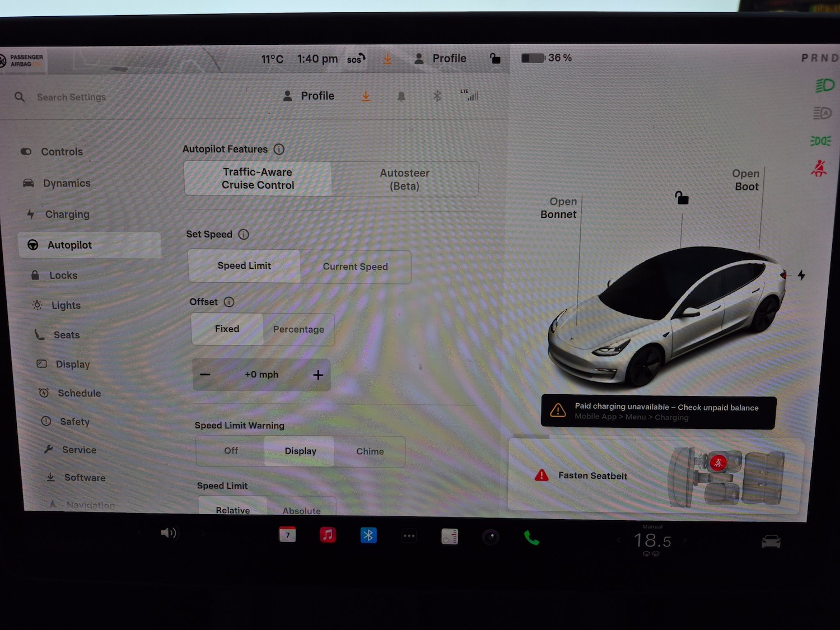Open the Charging settings section
The width and height of the screenshot is (840, 630).
[x=67, y=214]
